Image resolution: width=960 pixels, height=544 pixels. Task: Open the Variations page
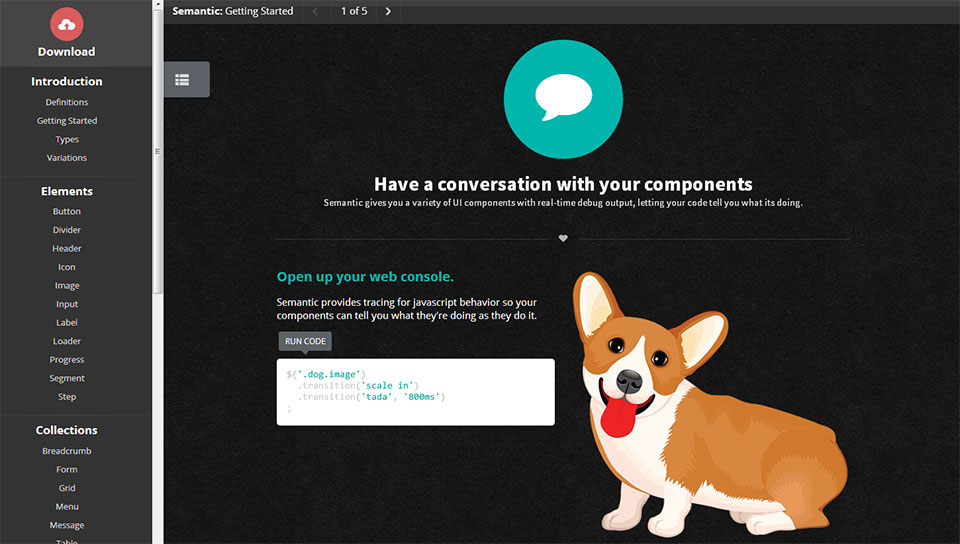click(67, 158)
